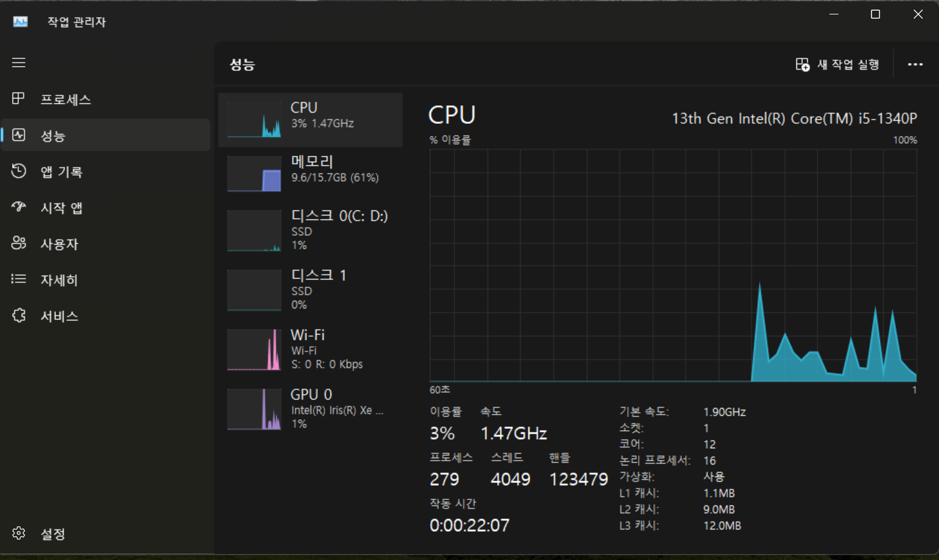Switch to 시작 앱 tab label
939x560 pixels.
(61, 208)
